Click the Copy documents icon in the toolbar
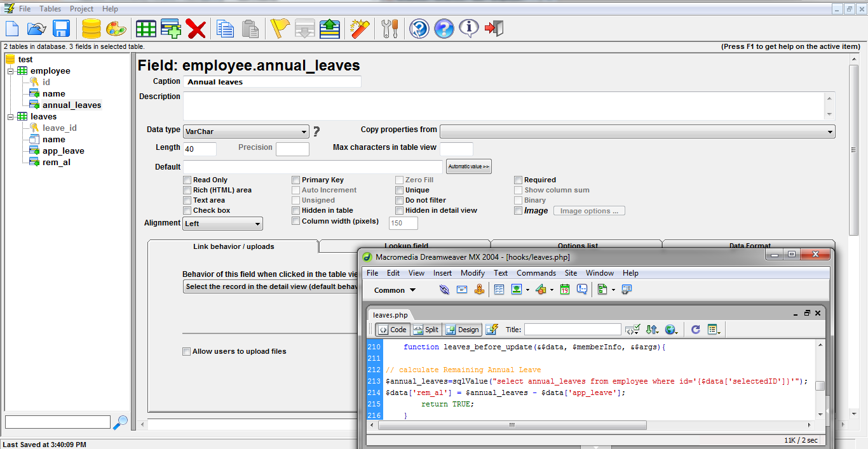 click(226, 29)
